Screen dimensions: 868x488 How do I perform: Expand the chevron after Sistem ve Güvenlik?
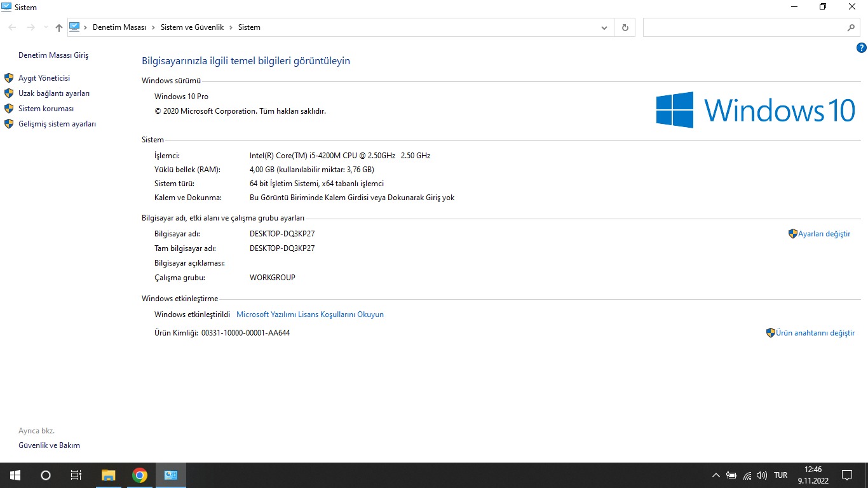[231, 27]
